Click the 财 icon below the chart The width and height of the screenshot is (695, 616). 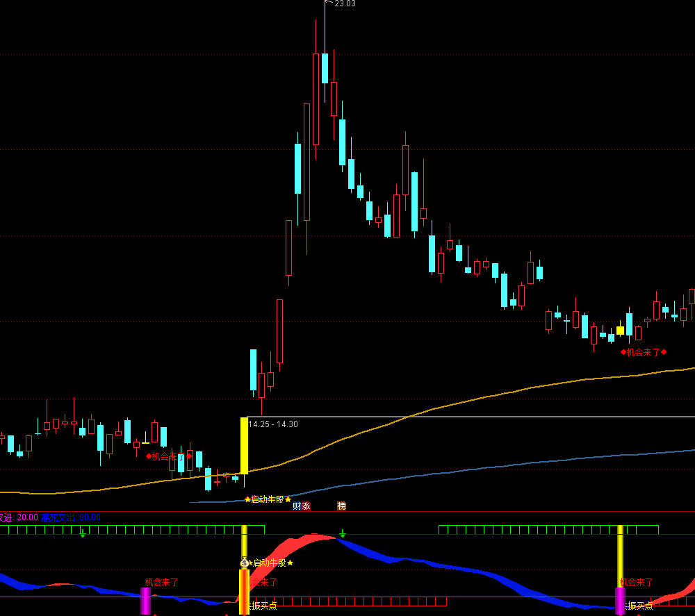pos(297,506)
